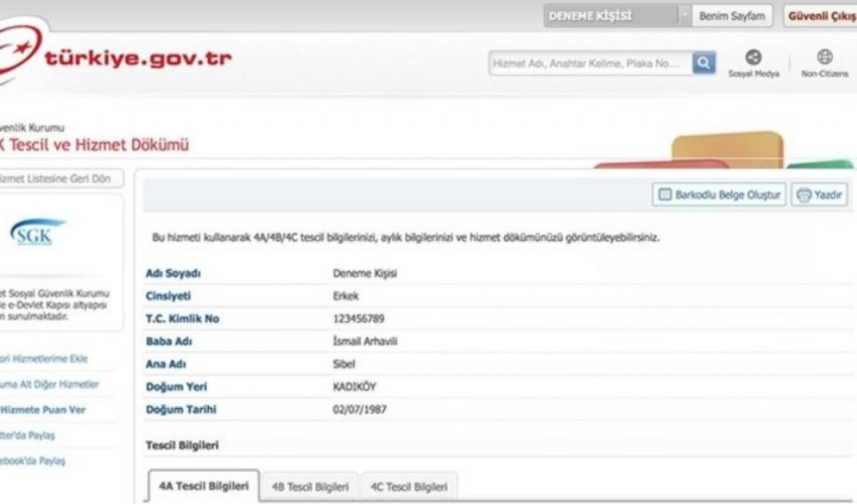Click the Baba Adı value İsmail Arhavili

click(365, 341)
